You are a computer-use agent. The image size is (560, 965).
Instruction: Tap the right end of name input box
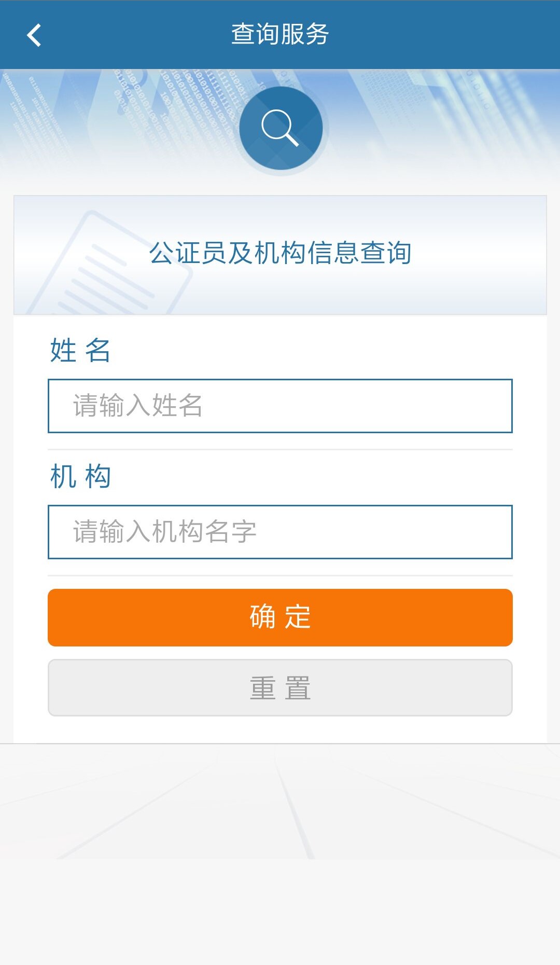[487, 406]
